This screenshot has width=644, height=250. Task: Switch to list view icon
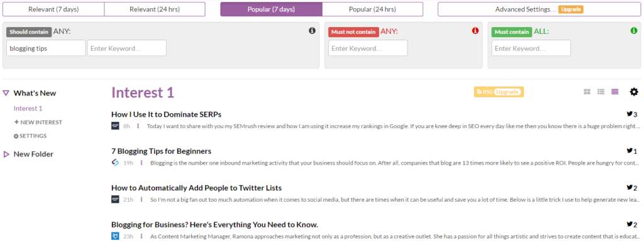coord(601,92)
